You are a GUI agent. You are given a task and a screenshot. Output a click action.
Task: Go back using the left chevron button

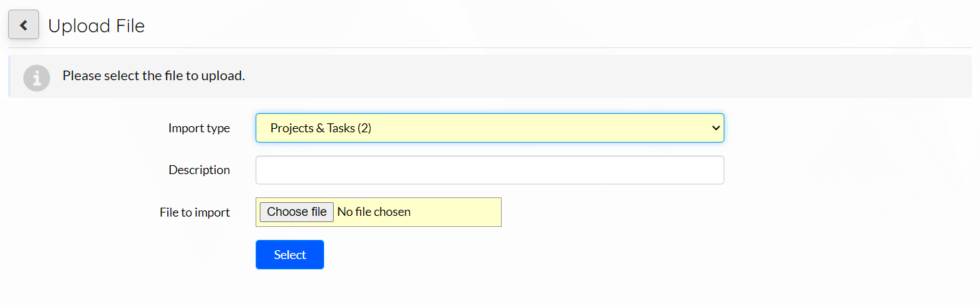(x=23, y=25)
